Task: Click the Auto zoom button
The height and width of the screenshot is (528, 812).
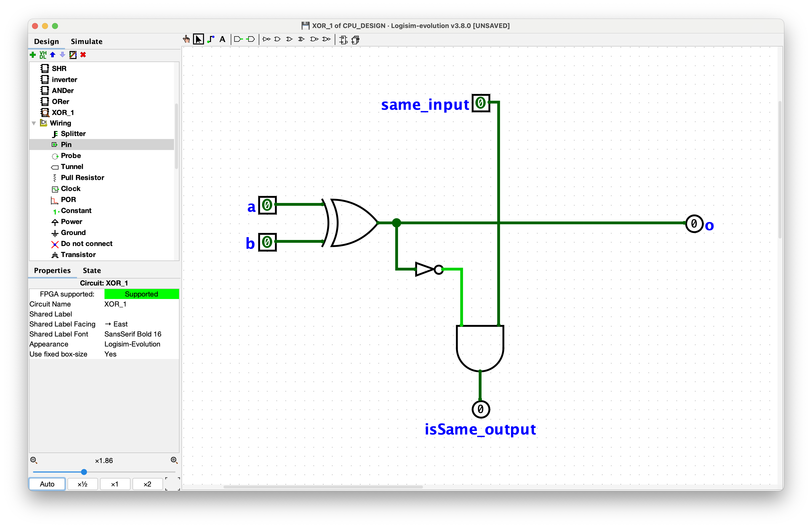Action: (47, 484)
